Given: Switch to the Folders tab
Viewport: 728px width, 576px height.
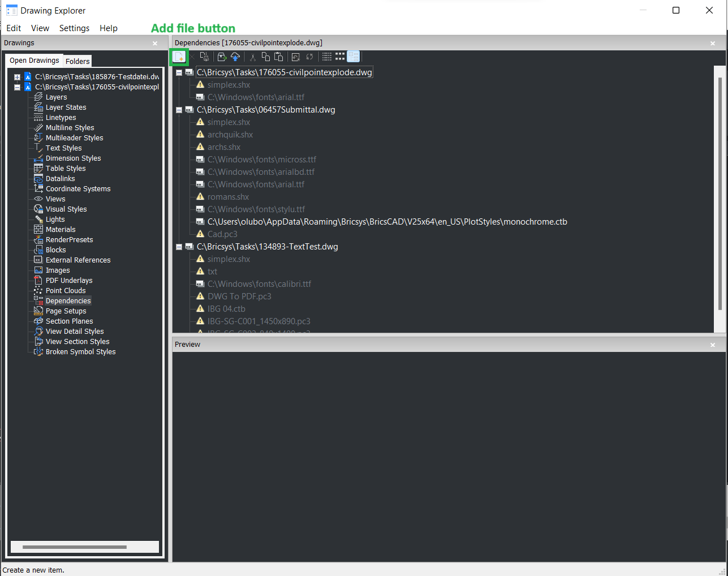Looking at the screenshot, I should pos(77,61).
